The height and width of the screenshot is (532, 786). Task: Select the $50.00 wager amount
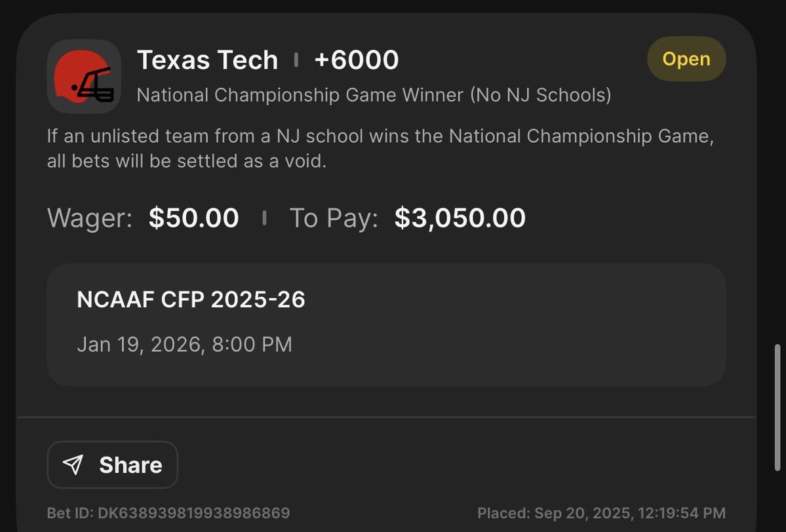(193, 218)
